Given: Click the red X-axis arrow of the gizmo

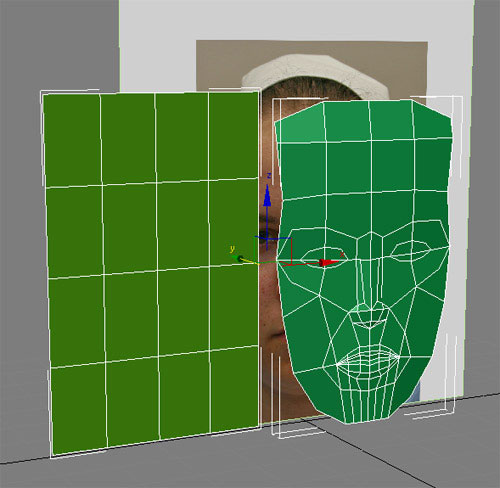Looking at the screenshot, I should (328, 263).
